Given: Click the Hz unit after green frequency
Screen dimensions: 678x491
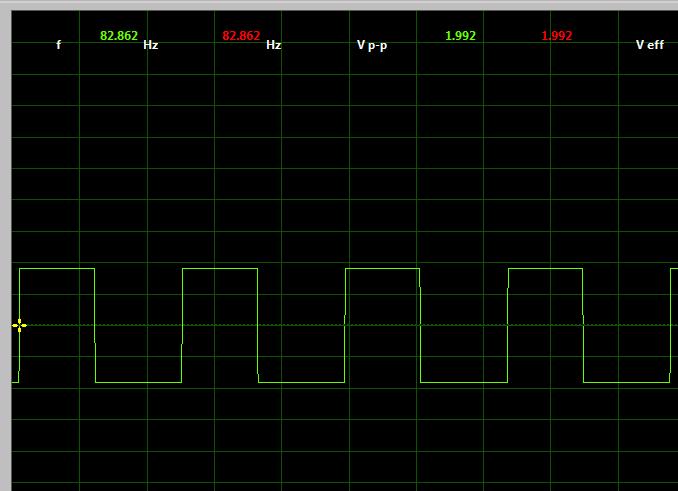Looking at the screenshot, I should pos(151,45).
